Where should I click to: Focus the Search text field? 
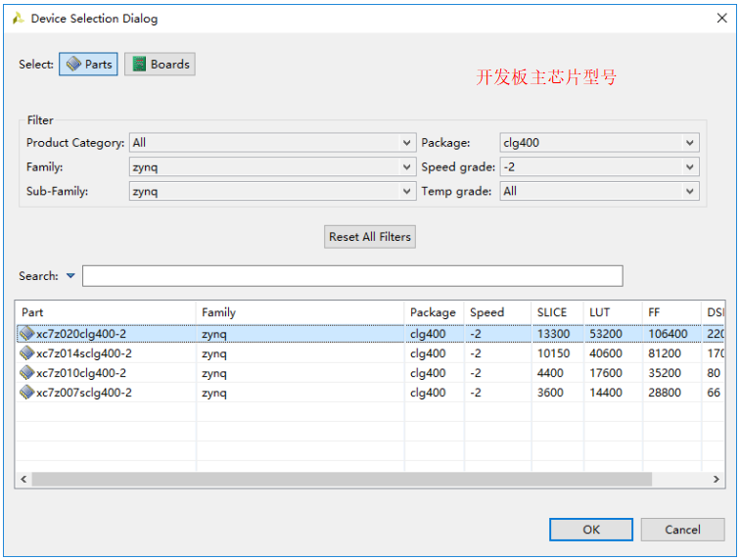point(352,276)
